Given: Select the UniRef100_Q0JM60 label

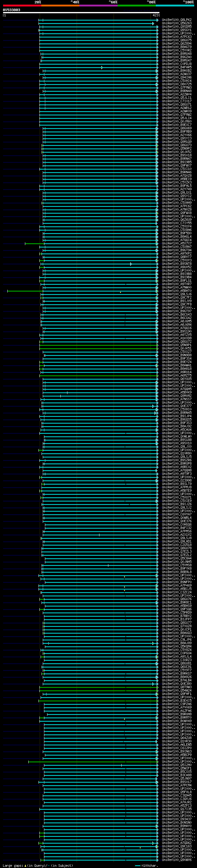Looking at the screenshot, I should pos(177,122).
